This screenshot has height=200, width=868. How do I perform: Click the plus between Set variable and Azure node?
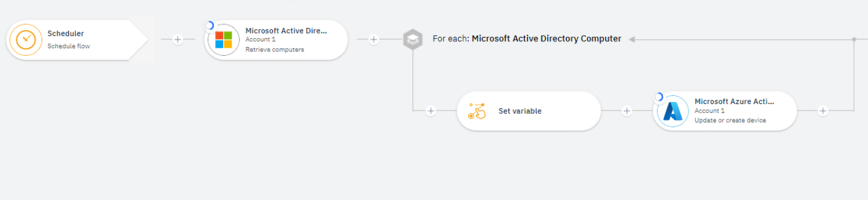(627, 111)
